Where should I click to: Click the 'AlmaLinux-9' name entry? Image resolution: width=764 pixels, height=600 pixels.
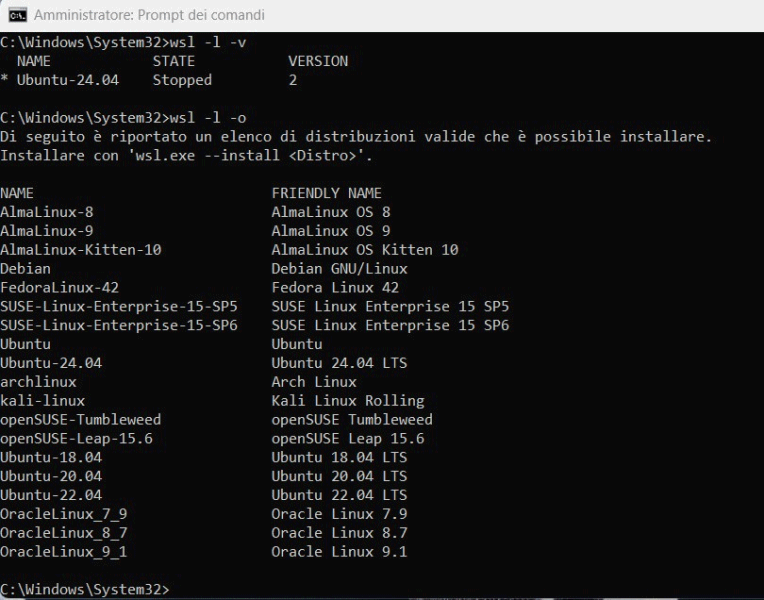point(47,231)
